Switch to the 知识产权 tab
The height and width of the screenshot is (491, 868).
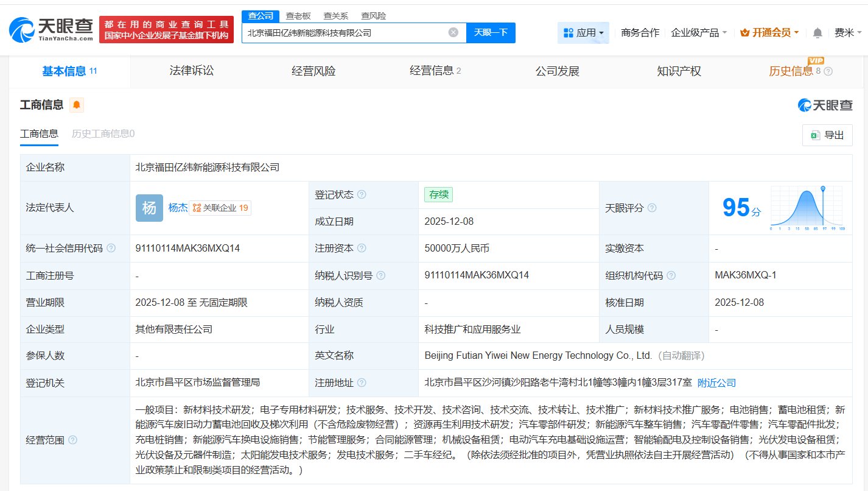pyautogui.click(x=679, y=71)
